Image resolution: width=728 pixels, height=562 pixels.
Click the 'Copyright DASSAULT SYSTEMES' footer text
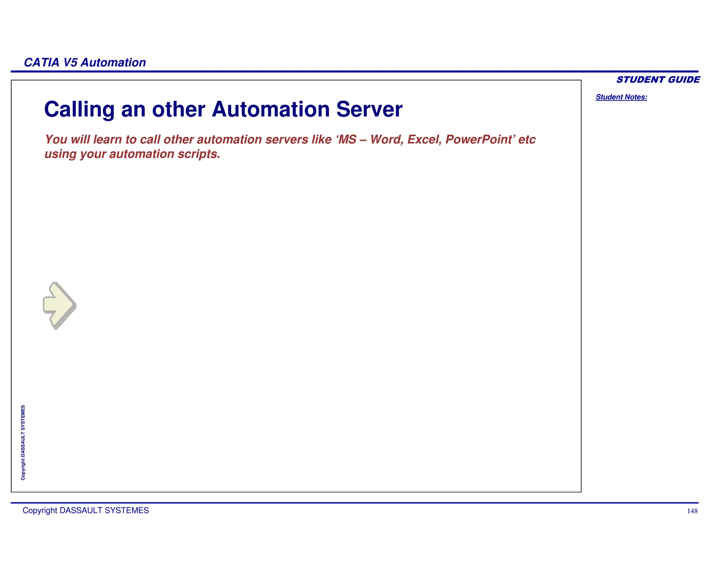click(86, 510)
